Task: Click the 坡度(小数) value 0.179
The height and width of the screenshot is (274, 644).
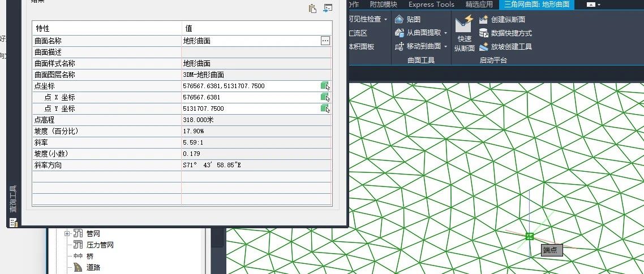Action: pos(191,154)
